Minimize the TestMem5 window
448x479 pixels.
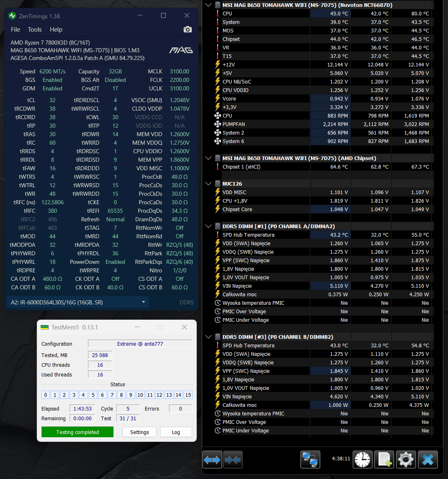coord(137,327)
